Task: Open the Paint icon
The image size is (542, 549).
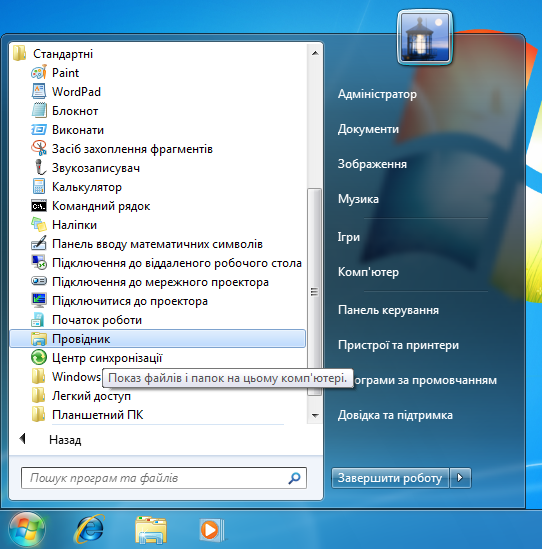Action: (39, 72)
